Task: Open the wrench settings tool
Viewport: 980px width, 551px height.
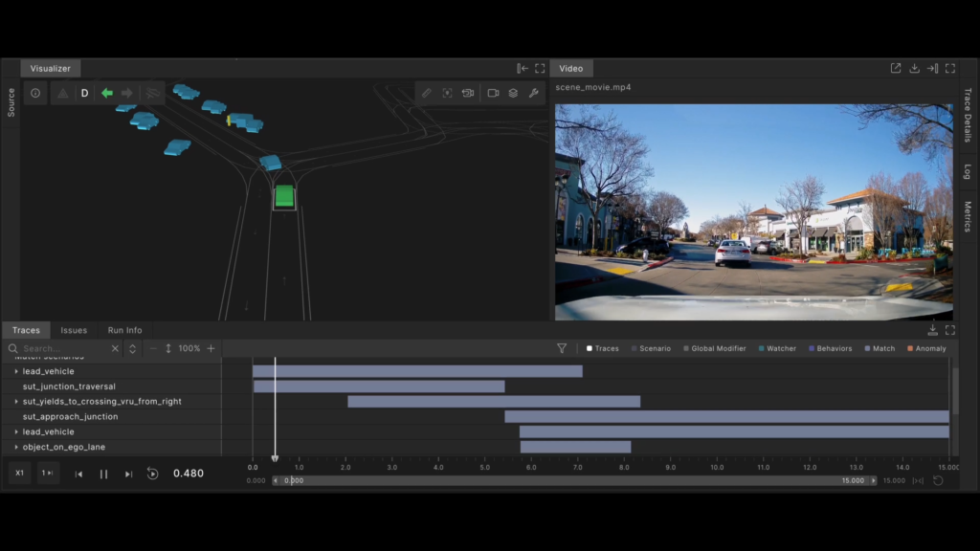Action: (x=534, y=93)
